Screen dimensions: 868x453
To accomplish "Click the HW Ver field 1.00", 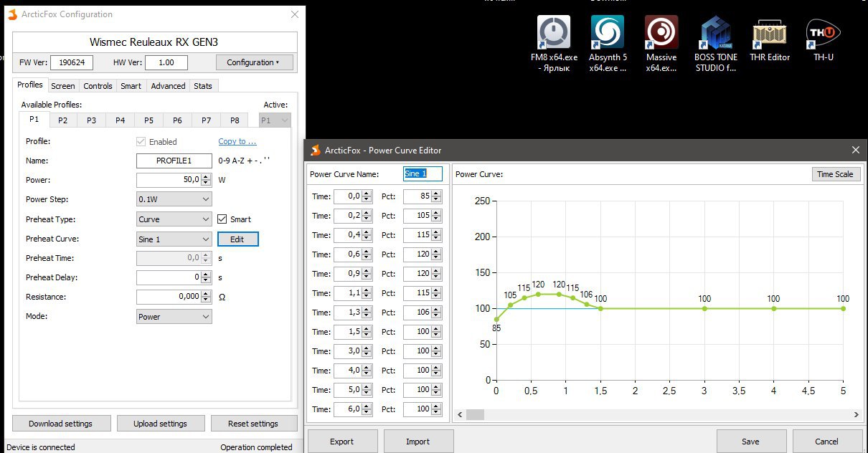I will click(x=166, y=62).
